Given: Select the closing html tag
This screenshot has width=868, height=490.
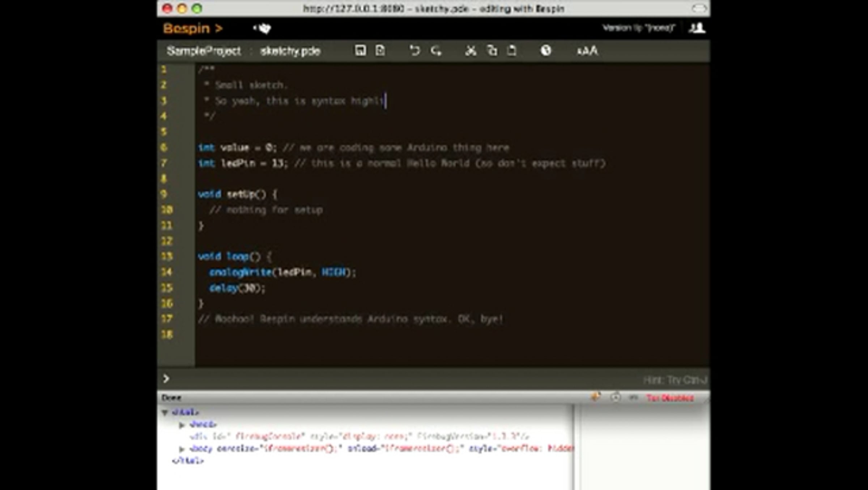Looking at the screenshot, I should pyautogui.click(x=188, y=461).
